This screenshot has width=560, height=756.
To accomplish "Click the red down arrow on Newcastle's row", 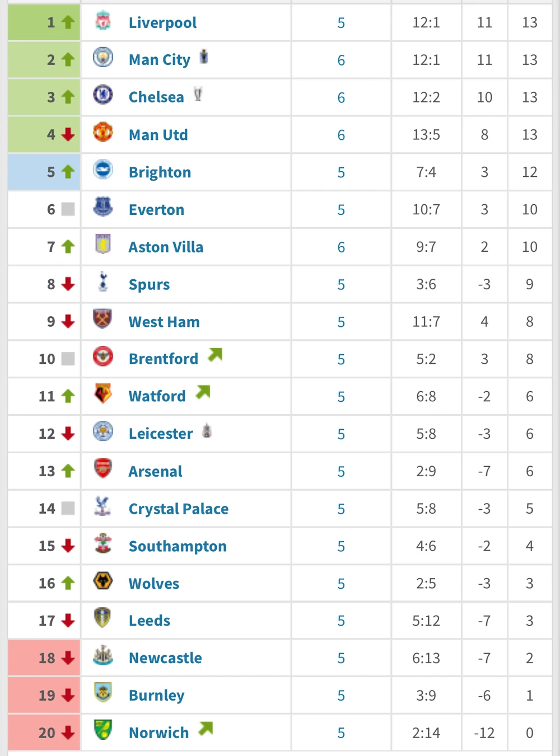I will [68, 658].
